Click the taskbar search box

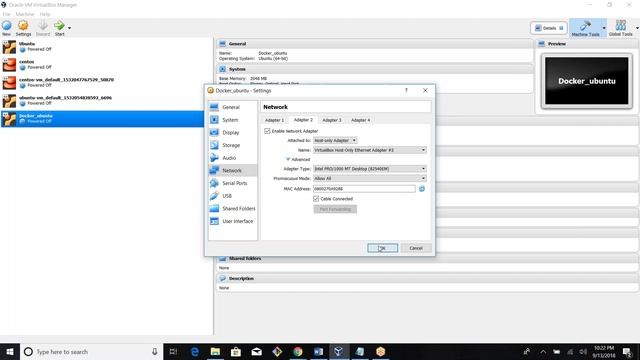[91, 351]
